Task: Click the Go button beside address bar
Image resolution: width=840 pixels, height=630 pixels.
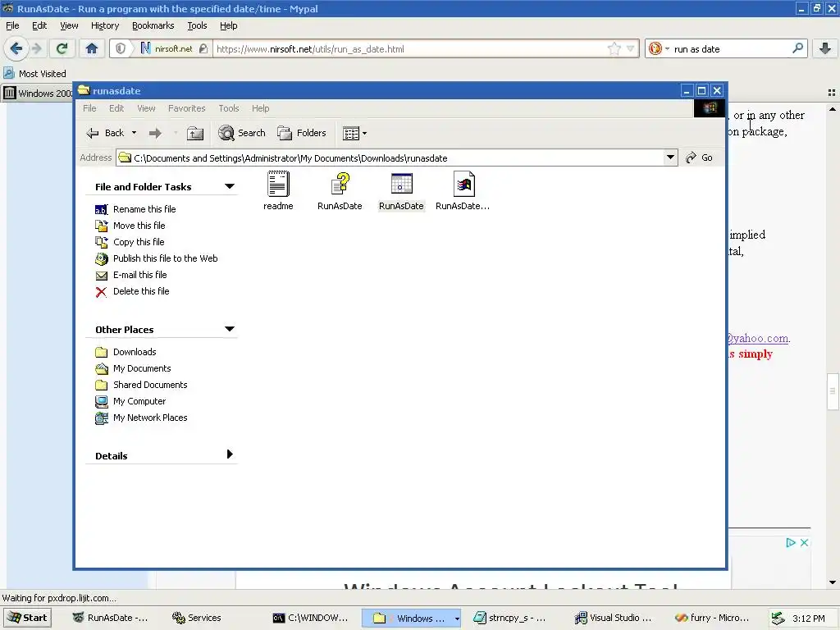Action: (x=700, y=157)
